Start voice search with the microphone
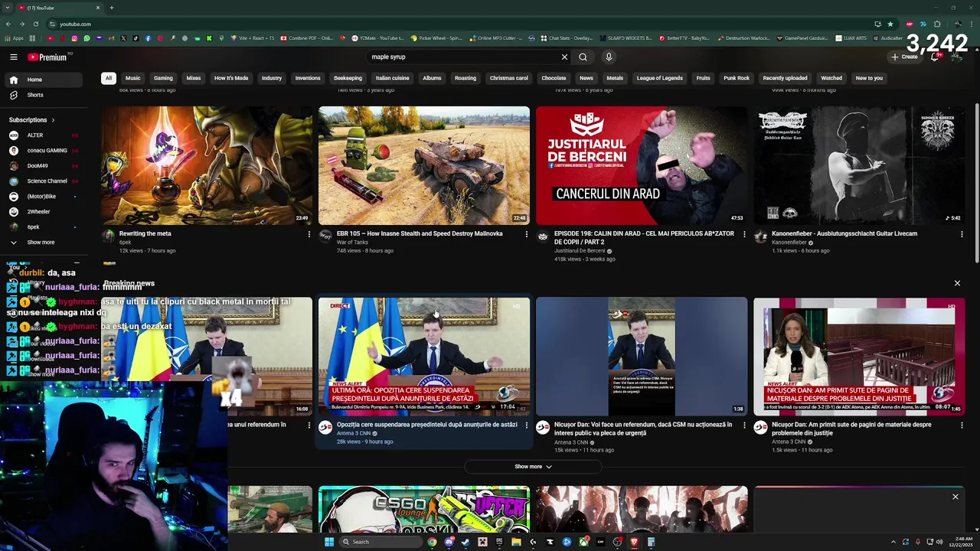 (x=609, y=57)
